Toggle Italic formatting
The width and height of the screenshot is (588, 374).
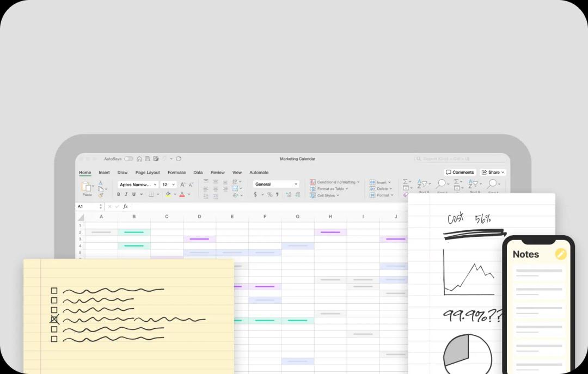126,194
